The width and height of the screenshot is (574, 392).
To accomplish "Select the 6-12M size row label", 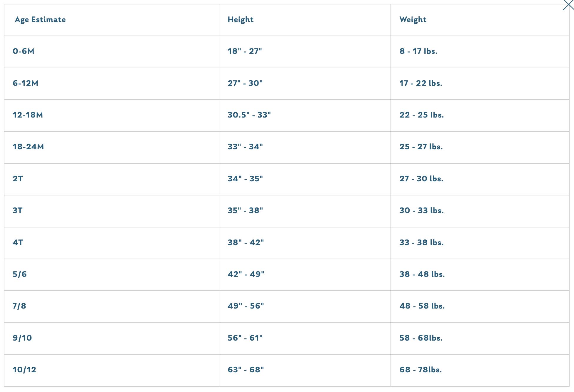I will (x=25, y=83).
